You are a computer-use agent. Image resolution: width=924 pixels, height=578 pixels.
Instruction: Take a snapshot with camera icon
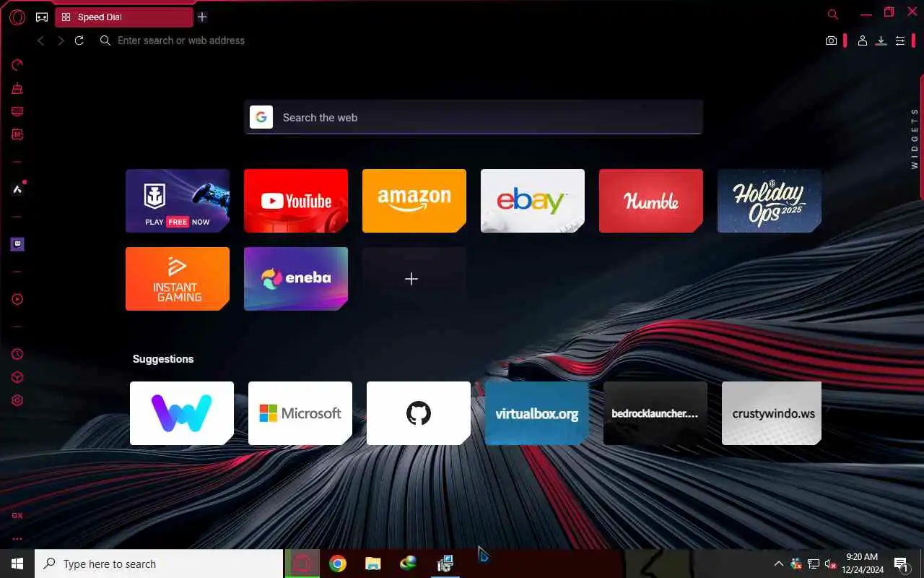pos(832,41)
